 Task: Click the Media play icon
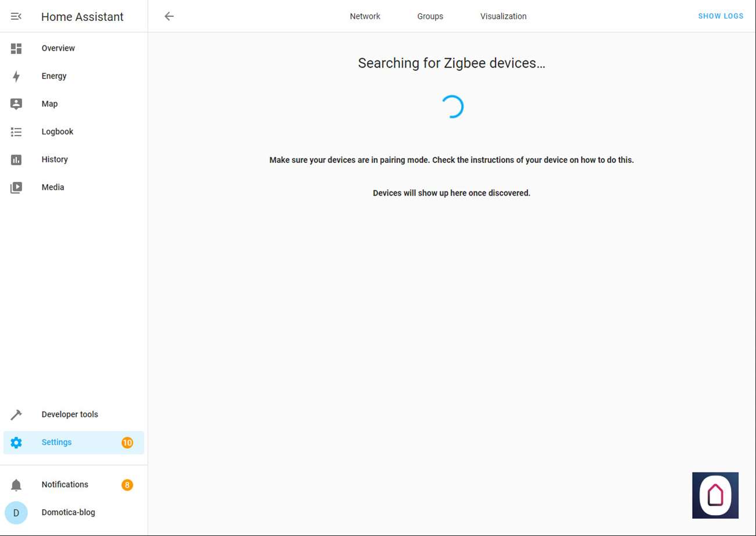[16, 187]
